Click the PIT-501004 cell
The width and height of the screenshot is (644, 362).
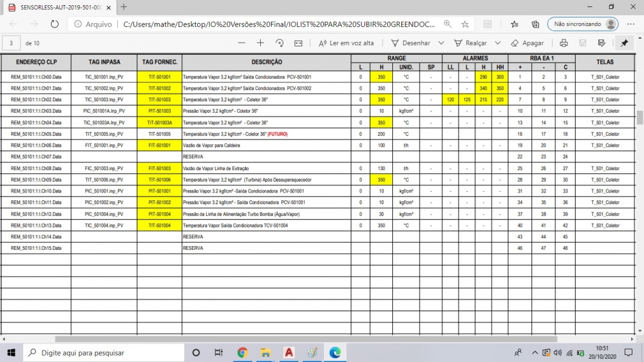(159, 214)
